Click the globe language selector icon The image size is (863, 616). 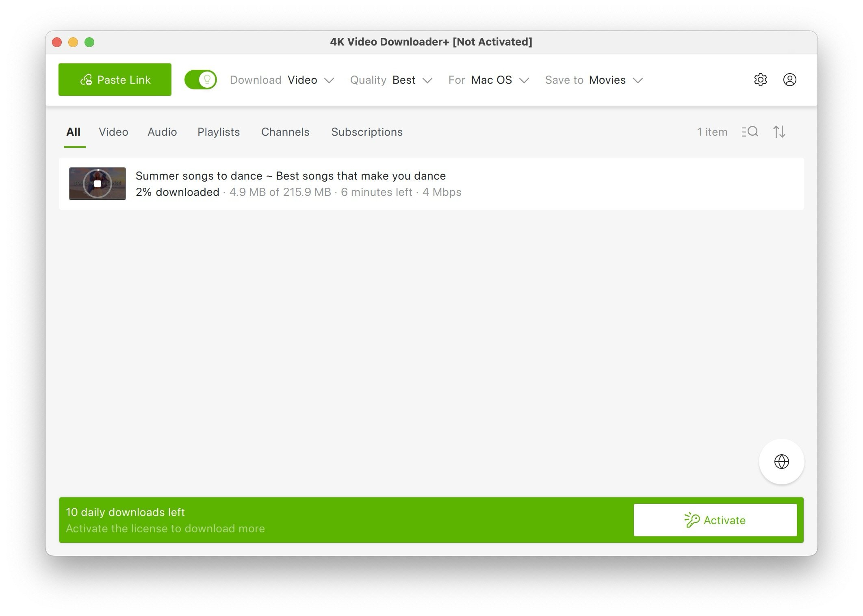pos(781,461)
